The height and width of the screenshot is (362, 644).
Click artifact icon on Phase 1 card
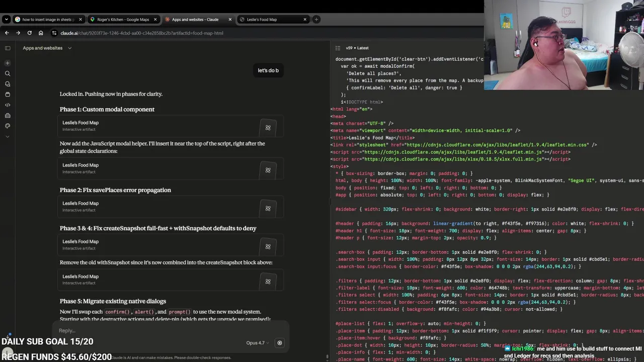pos(268,128)
